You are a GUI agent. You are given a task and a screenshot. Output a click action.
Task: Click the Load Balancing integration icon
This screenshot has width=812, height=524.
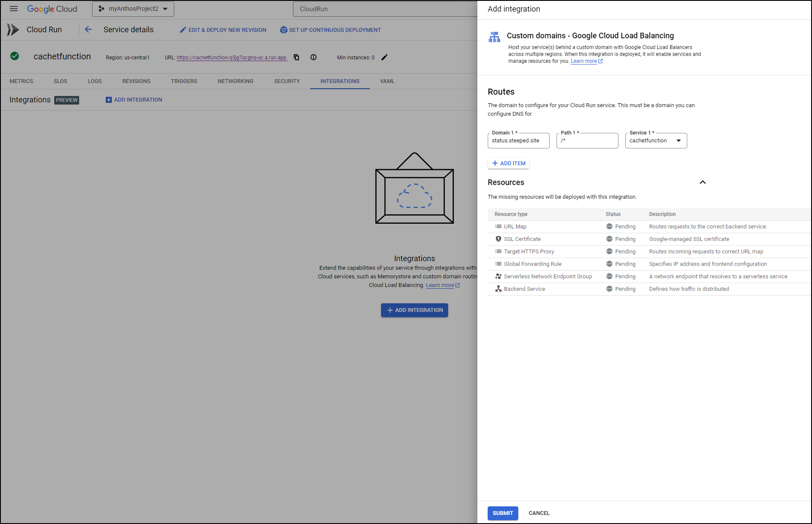[x=495, y=37]
